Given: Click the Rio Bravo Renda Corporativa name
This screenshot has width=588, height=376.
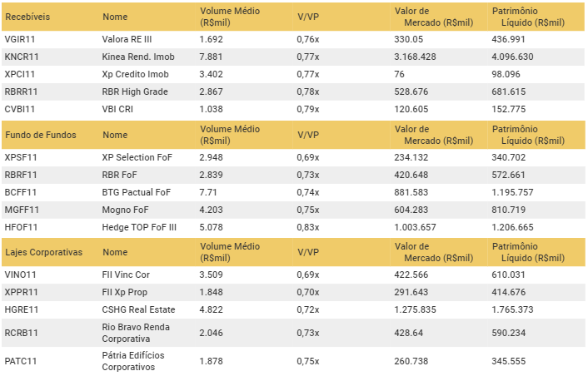Looking at the screenshot, I should 136,333.
